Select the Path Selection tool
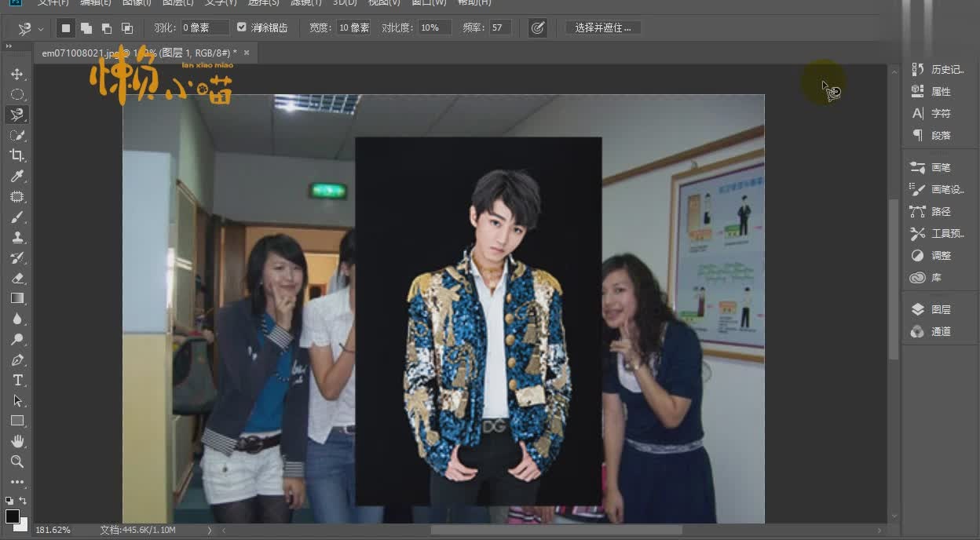Viewport: 980px width, 540px height. [16, 400]
